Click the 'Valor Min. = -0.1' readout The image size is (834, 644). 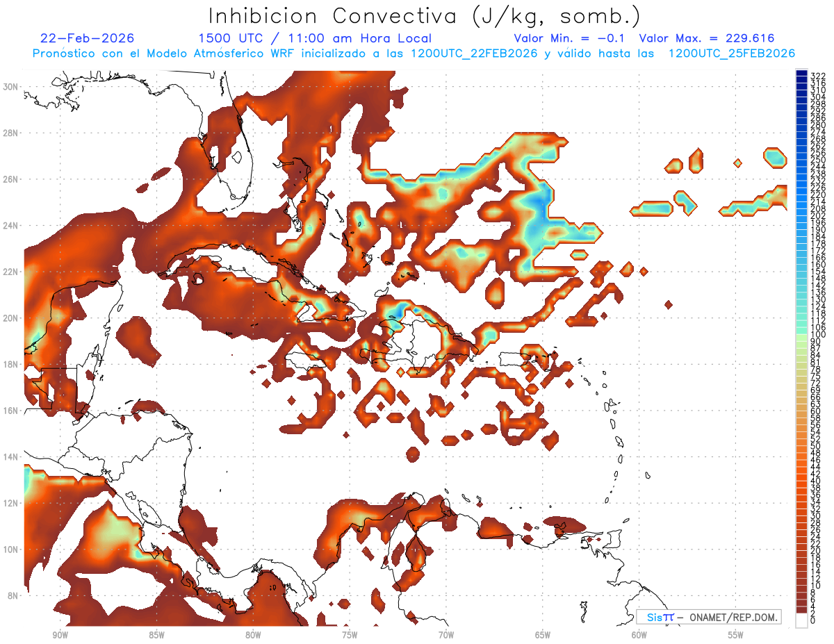tap(571, 38)
